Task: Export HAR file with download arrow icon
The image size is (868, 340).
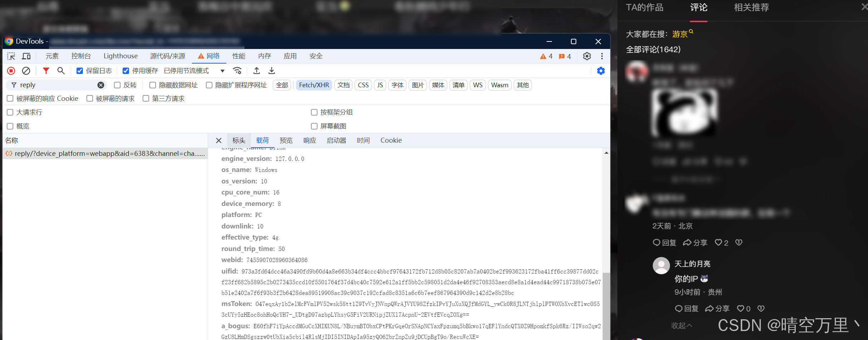Action: (271, 70)
